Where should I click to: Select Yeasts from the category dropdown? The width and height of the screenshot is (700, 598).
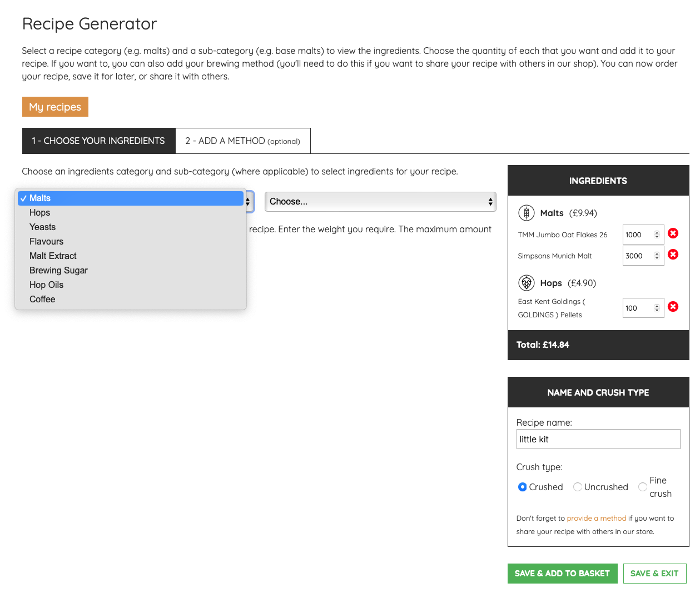42,227
